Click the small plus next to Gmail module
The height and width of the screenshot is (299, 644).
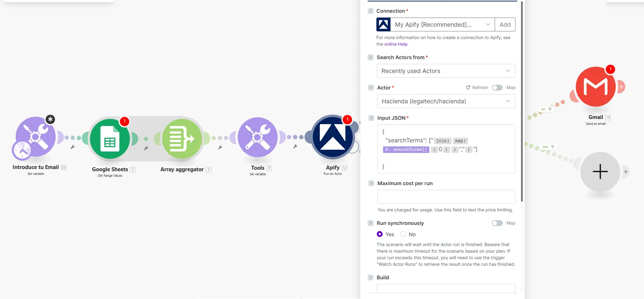point(621,87)
